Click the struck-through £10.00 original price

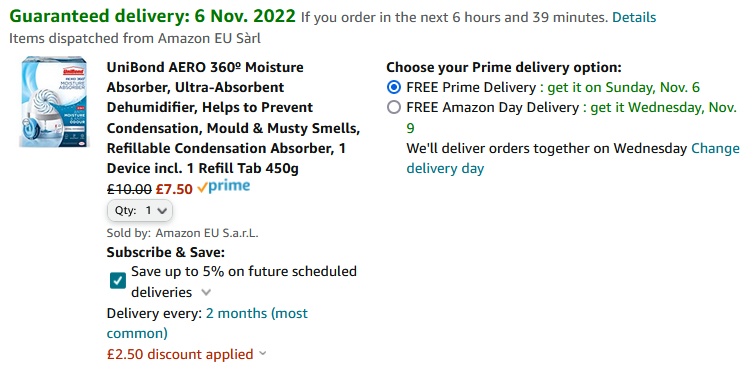[x=129, y=189]
